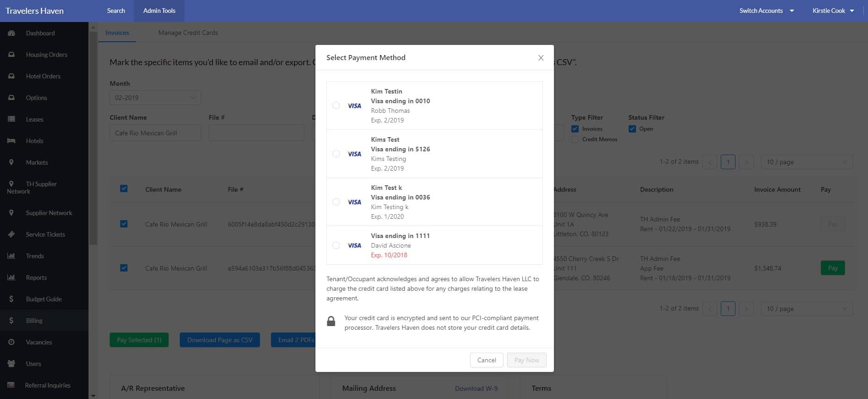The width and height of the screenshot is (868, 399).
Task: Click the Travelers Haven logo text
Action: click(x=35, y=11)
